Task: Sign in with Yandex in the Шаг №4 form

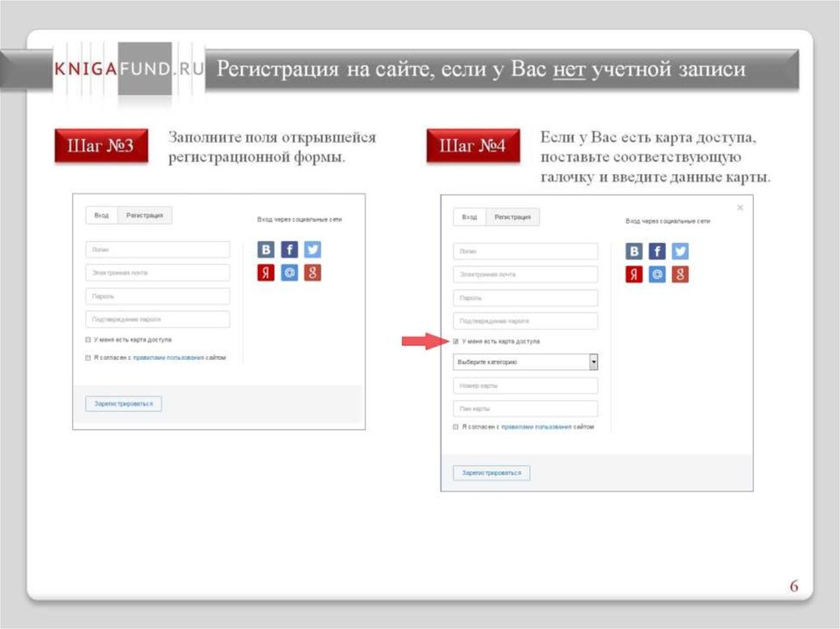Action: coord(634,275)
